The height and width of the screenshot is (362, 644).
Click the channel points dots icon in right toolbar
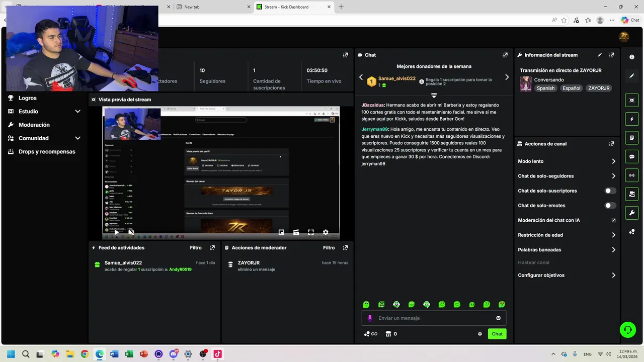[x=632, y=232]
